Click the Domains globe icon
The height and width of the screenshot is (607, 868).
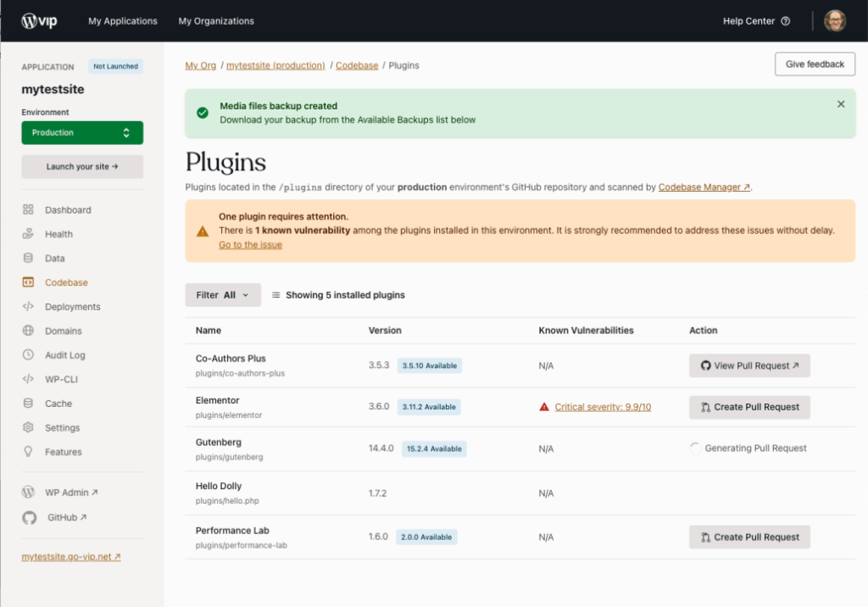[x=28, y=331]
